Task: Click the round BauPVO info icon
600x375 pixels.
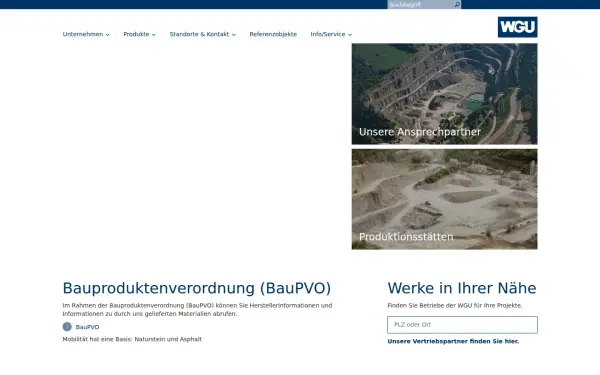Action: (x=67, y=327)
